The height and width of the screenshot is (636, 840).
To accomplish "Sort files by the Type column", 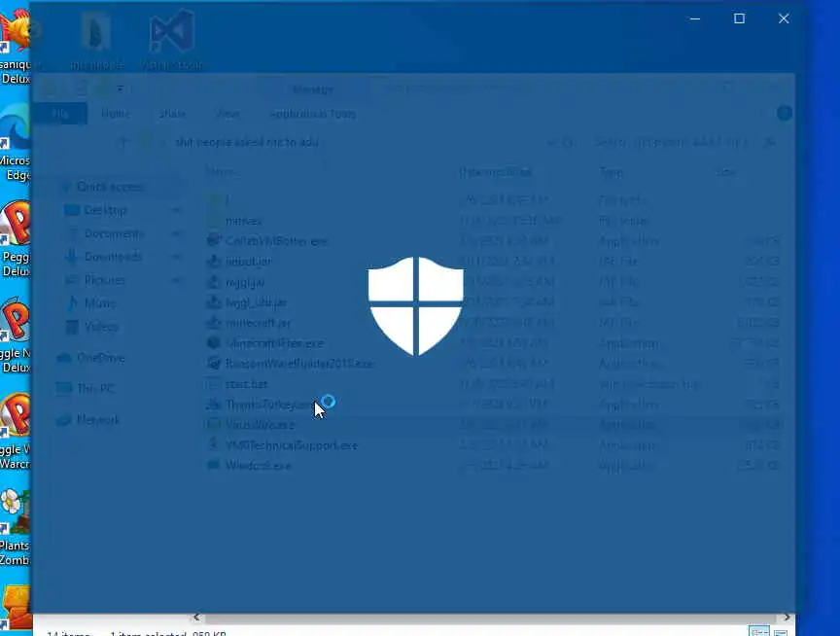I will (611, 172).
